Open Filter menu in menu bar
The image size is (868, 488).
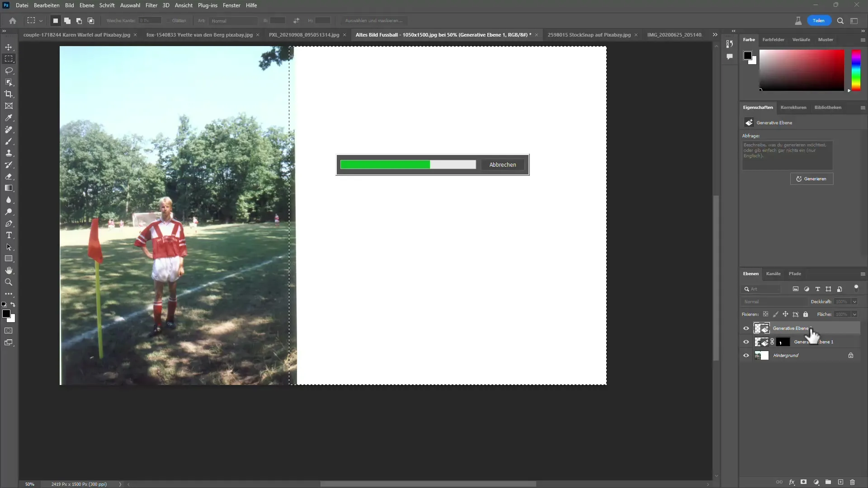[151, 5]
